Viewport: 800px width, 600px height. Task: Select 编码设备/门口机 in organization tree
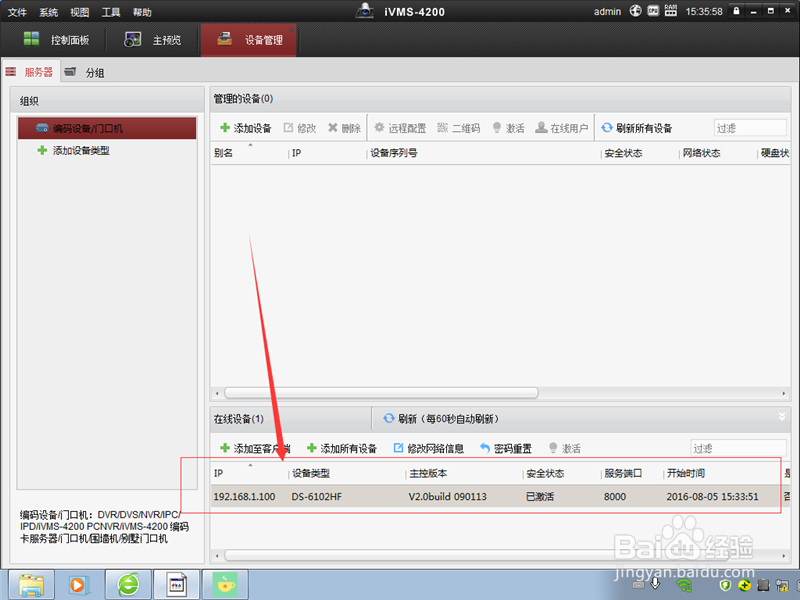click(x=107, y=128)
